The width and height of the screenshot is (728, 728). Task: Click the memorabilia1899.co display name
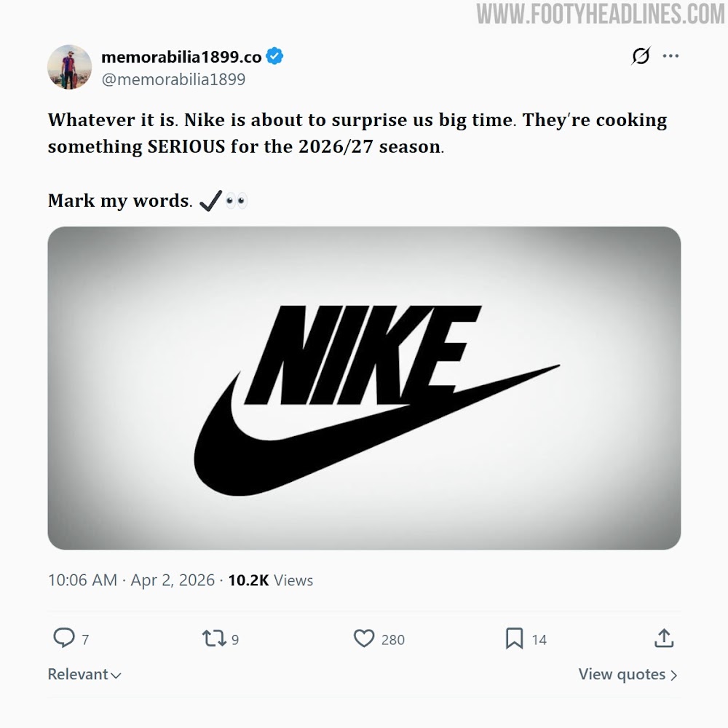[181, 57]
